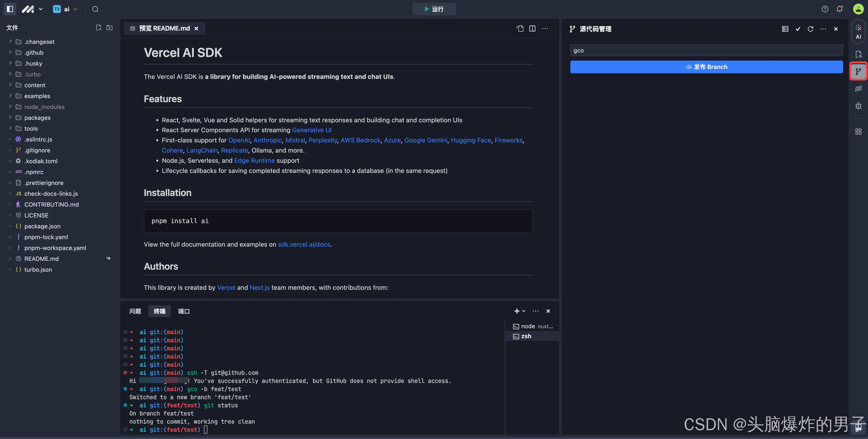
Task: Expand the examples folder
Action: coord(37,96)
